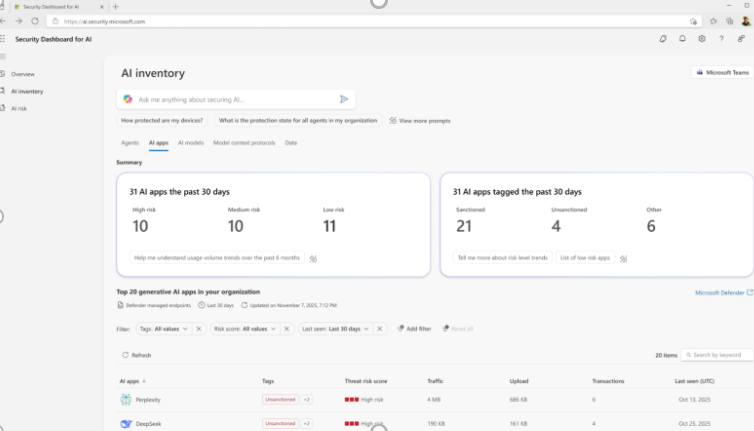Click 'How protected are my devices?' prompt

(162, 120)
